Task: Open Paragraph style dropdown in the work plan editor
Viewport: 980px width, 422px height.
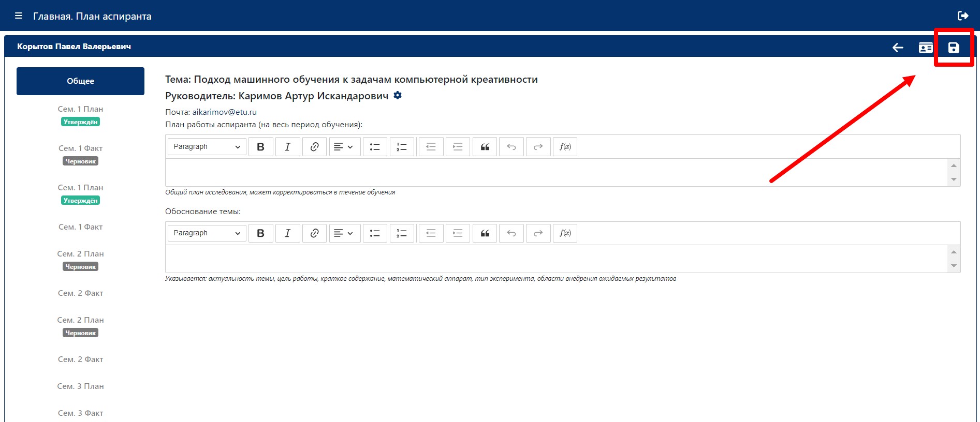Action: coord(207,147)
